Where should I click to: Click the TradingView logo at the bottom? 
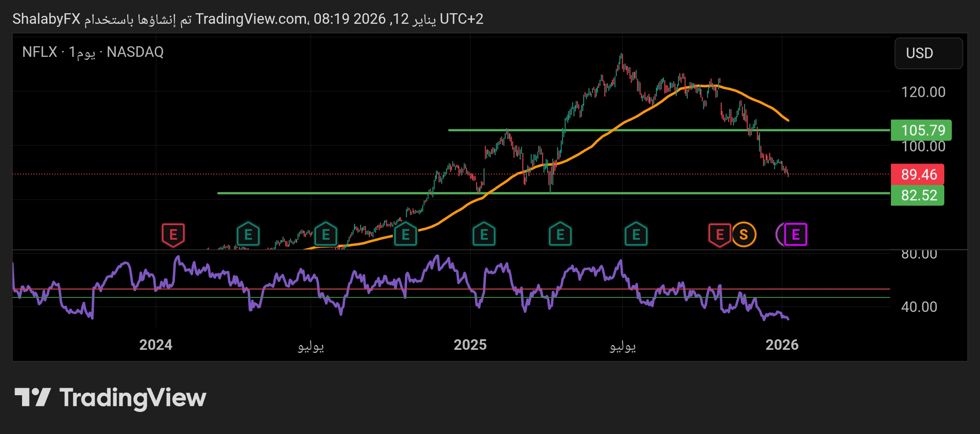[110, 398]
